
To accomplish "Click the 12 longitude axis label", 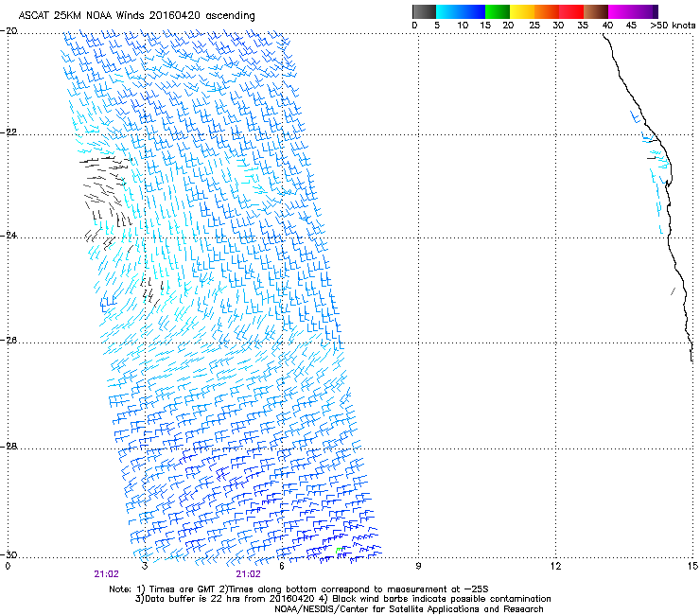I will click(555, 567).
